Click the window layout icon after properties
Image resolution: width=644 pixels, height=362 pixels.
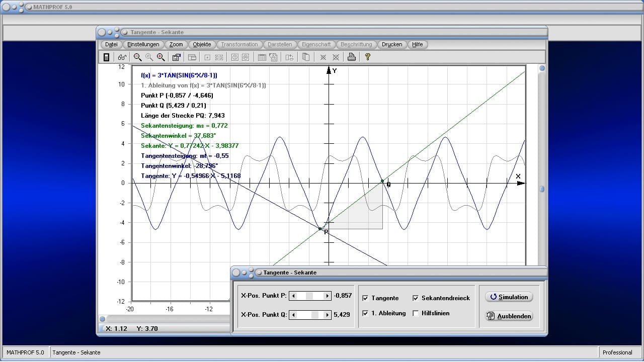point(192,57)
